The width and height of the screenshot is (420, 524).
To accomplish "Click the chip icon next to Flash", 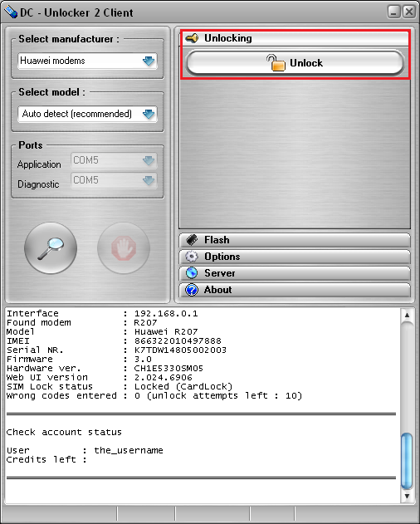I will 192,240.
